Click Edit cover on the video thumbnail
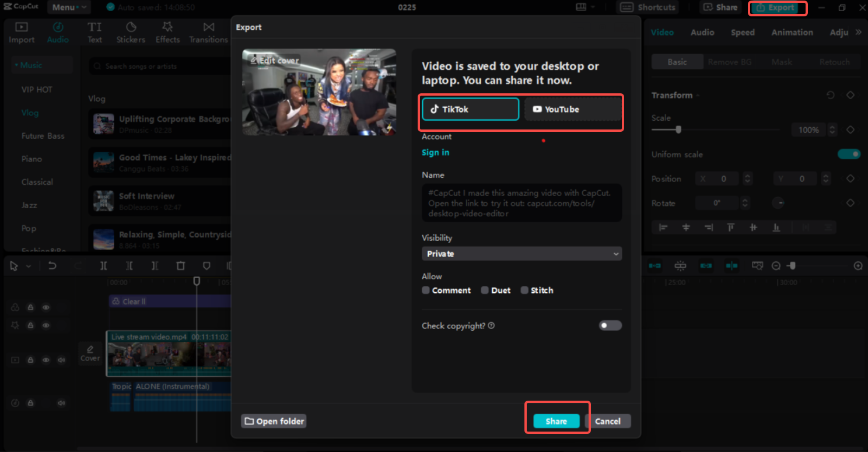The width and height of the screenshot is (868, 452). (274, 60)
